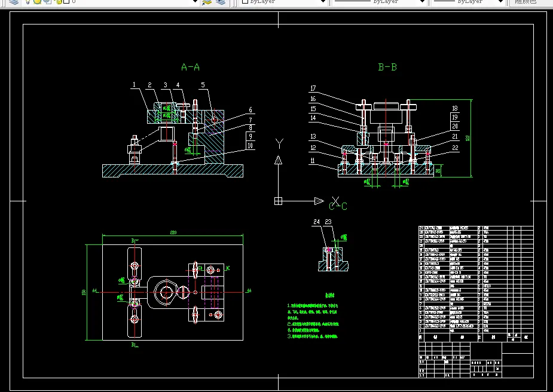Select part balloon number 6
Screen dimensions: 553x392
[250, 110]
